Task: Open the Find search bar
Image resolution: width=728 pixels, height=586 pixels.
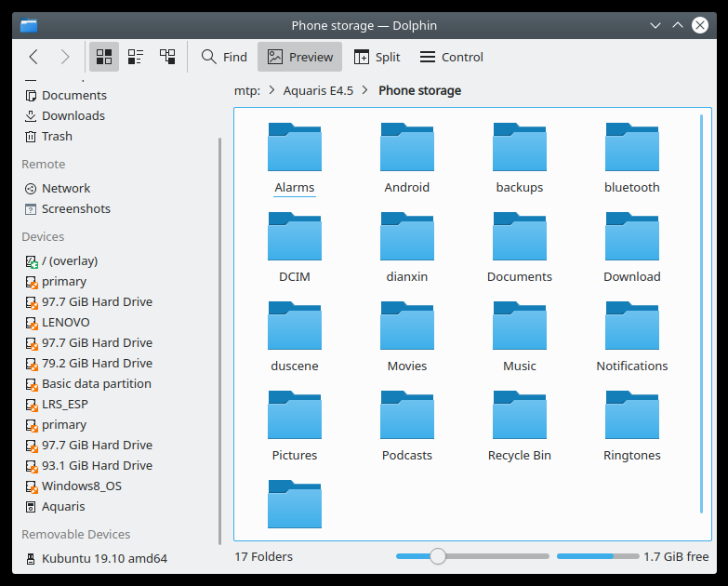Action: [224, 57]
